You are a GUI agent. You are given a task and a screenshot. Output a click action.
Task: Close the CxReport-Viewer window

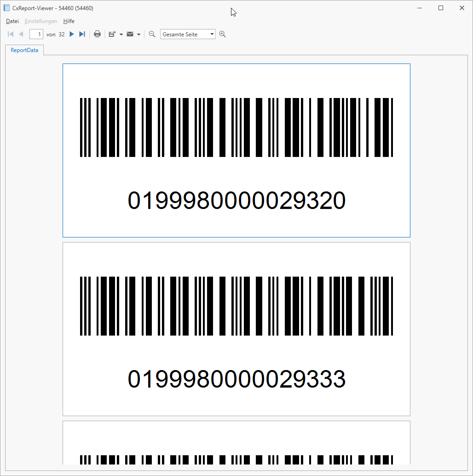(x=462, y=8)
